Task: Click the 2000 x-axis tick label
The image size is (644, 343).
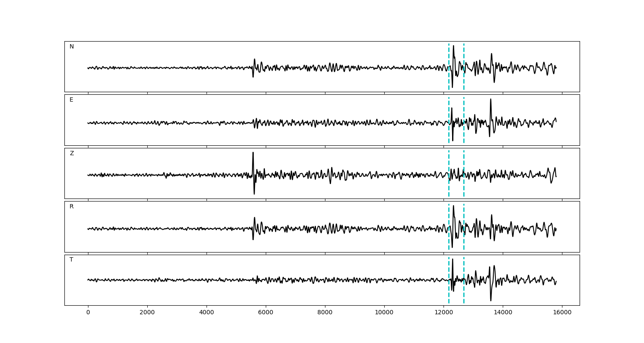Action: coord(147,313)
